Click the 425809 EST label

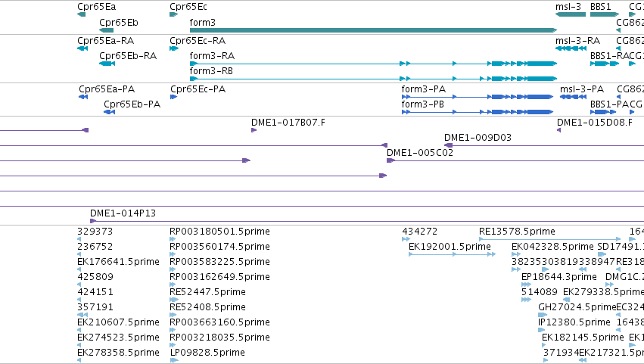tap(95, 277)
